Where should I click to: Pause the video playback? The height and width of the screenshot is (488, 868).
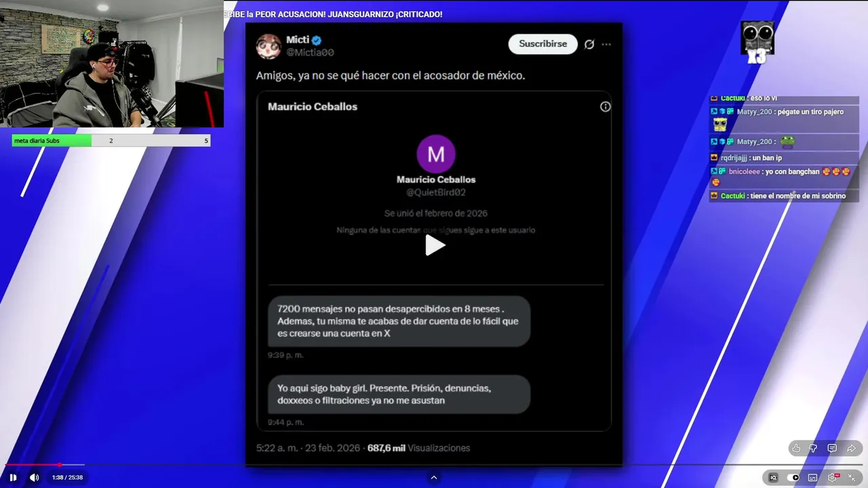pyautogui.click(x=13, y=477)
